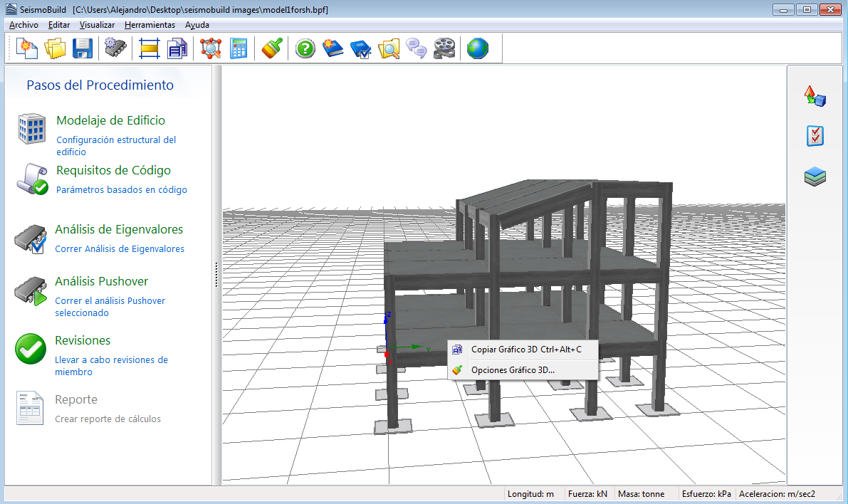Select Opciones Gráfico 3D... in the context menu
Viewport: 848px width, 504px height.
pos(513,370)
